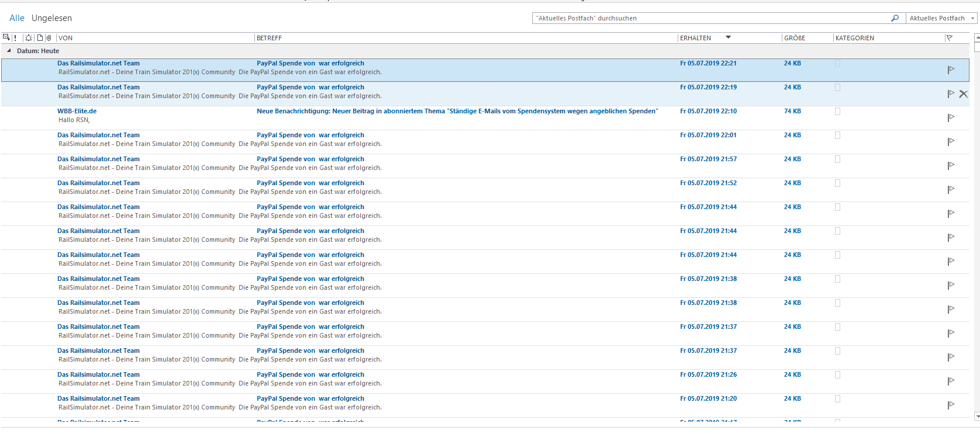
Task: Toggle category box for the 21:52 email
Action: pyautogui.click(x=837, y=183)
